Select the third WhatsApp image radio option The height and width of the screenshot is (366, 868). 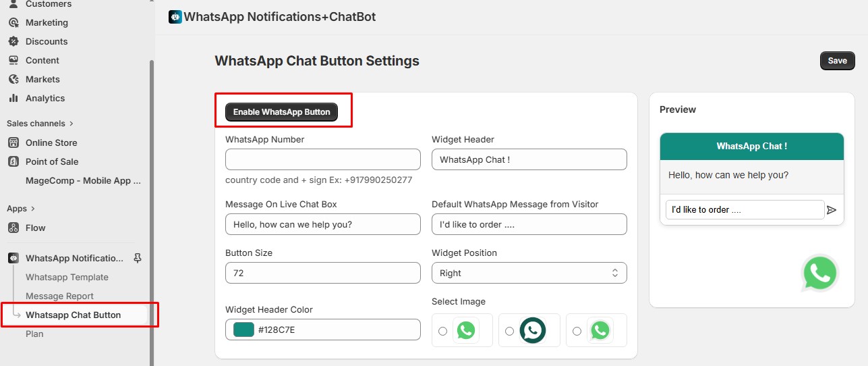tap(576, 331)
